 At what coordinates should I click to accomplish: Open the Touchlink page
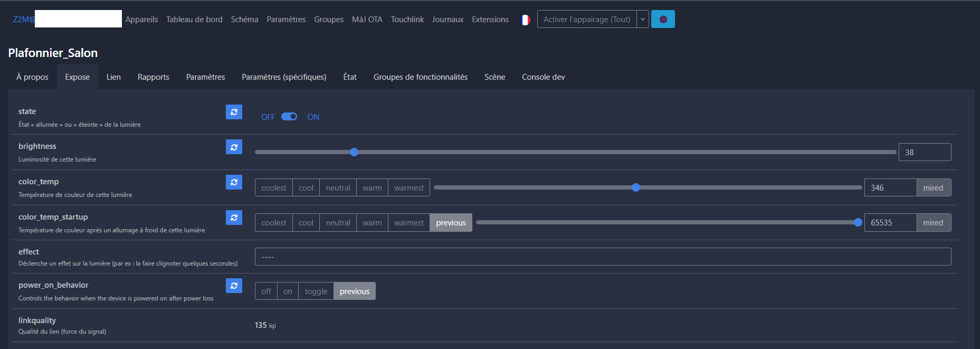tap(407, 20)
